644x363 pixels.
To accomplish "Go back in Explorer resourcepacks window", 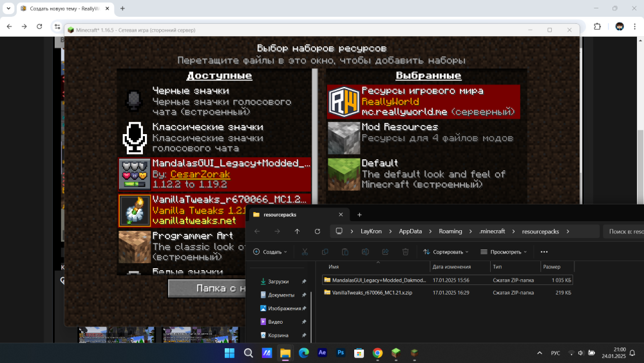I will click(x=257, y=231).
